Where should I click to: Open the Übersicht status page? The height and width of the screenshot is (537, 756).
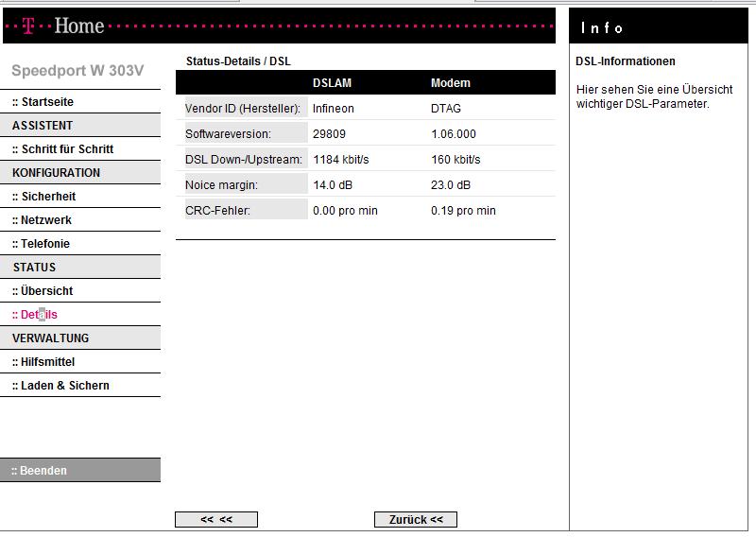pos(43,291)
